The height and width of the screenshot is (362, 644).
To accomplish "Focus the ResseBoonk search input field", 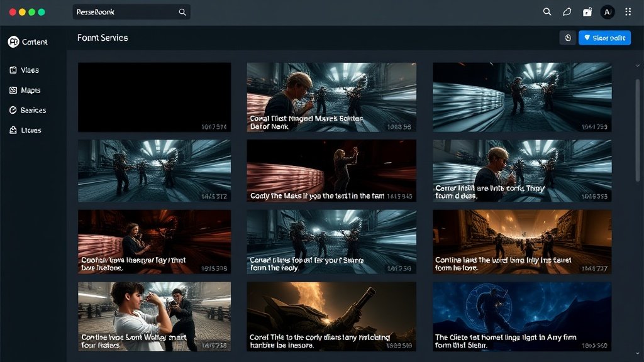I will [131, 13].
